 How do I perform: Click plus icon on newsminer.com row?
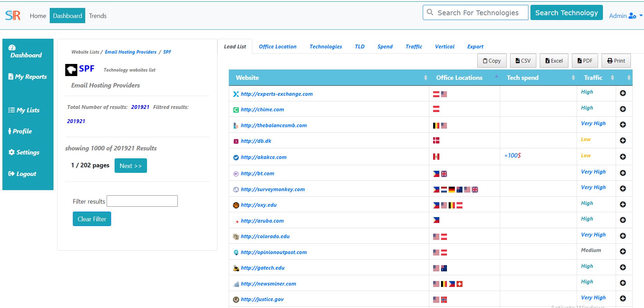[x=623, y=283]
